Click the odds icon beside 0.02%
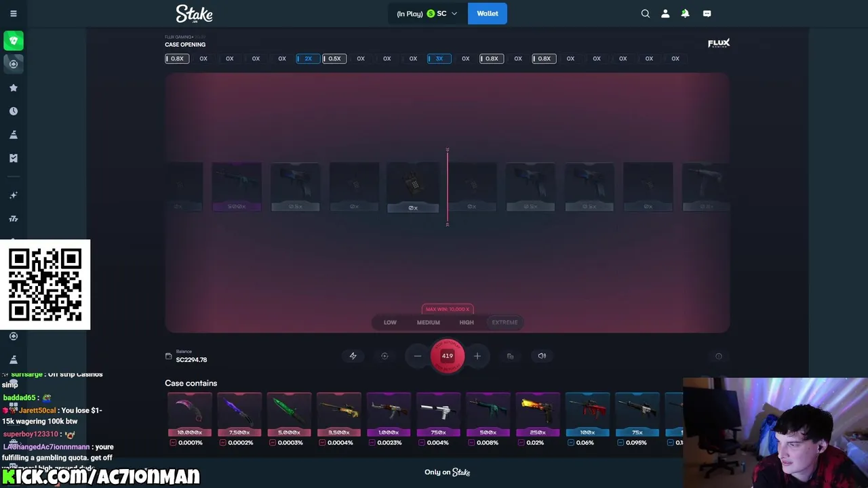 click(521, 443)
